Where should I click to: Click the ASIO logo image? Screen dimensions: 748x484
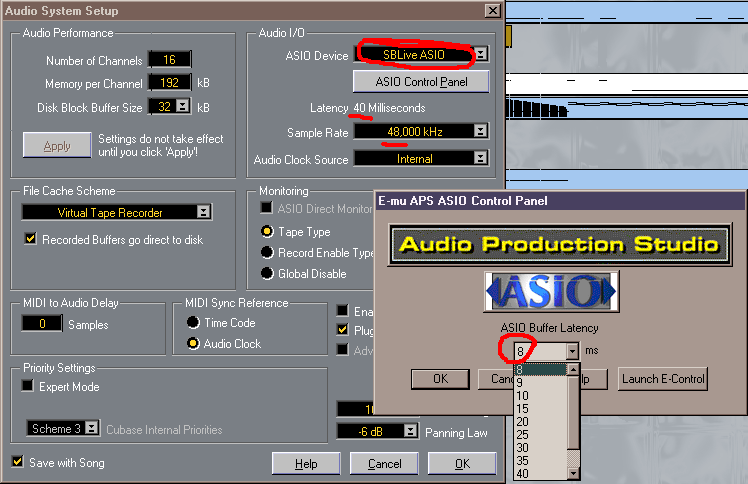click(551, 291)
